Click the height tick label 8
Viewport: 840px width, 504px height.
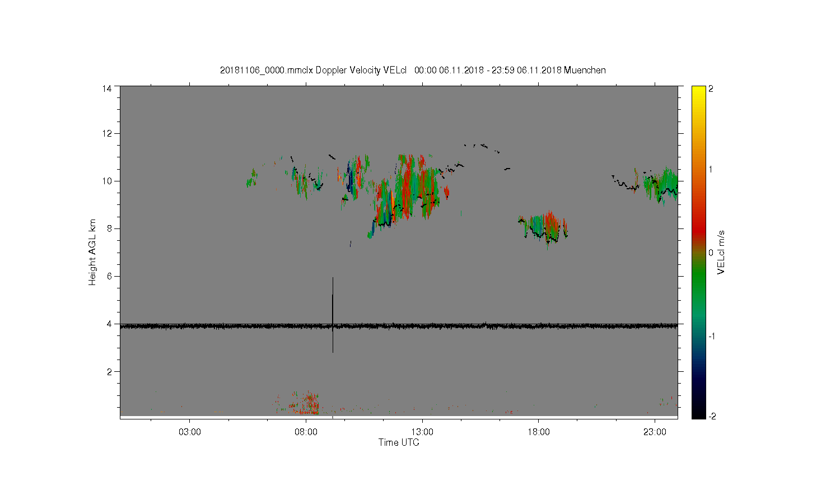pos(109,228)
